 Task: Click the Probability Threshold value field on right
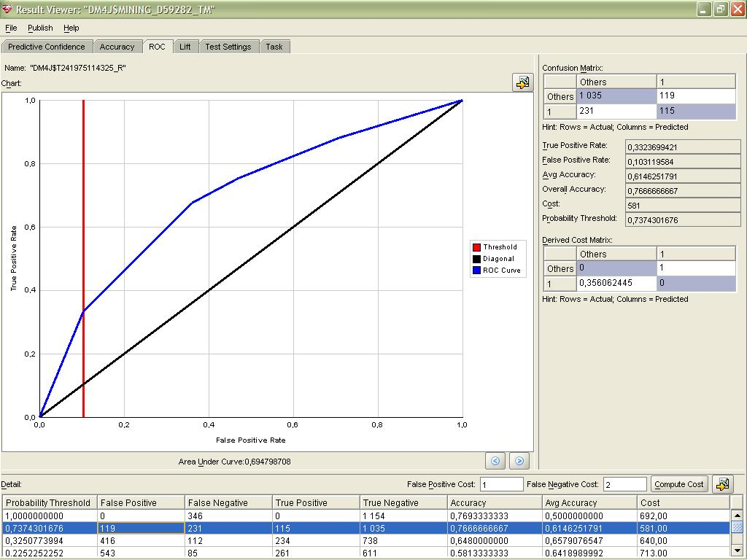pos(683,220)
